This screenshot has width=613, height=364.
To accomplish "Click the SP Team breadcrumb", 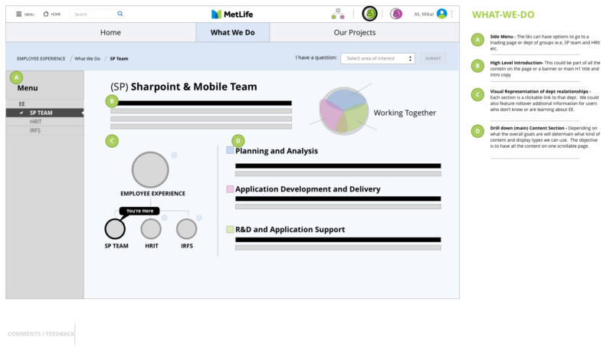I will pyautogui.click(x=119, y=59).
